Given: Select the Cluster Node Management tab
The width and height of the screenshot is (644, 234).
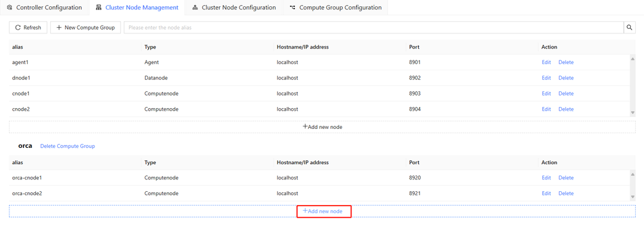Looking at the screenshot, I should [136, 8].
